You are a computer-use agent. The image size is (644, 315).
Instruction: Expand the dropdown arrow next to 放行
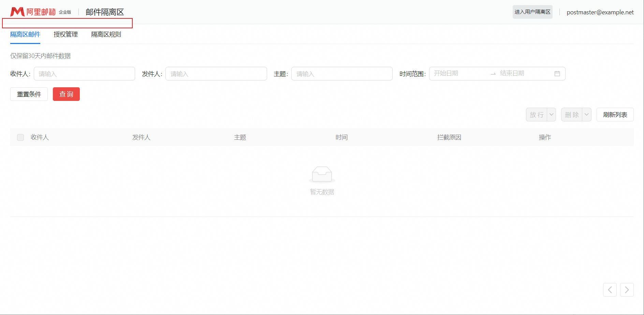click(551, 115)
